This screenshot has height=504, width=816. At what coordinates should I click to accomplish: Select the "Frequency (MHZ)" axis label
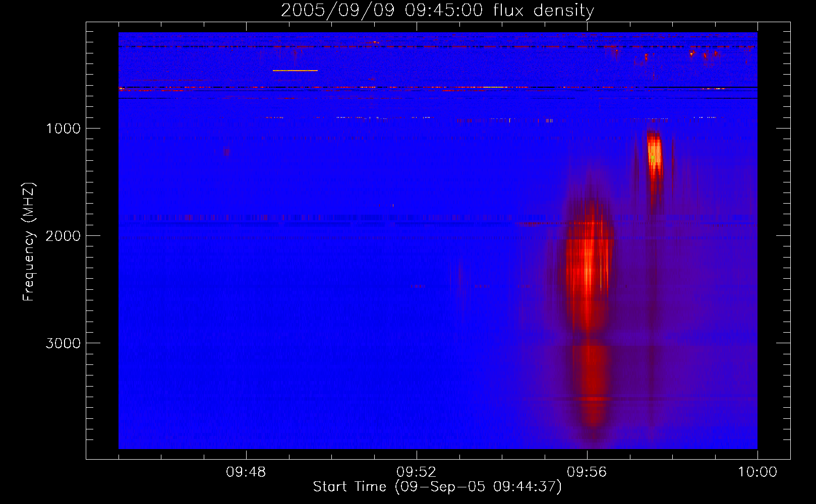(29, 242)
